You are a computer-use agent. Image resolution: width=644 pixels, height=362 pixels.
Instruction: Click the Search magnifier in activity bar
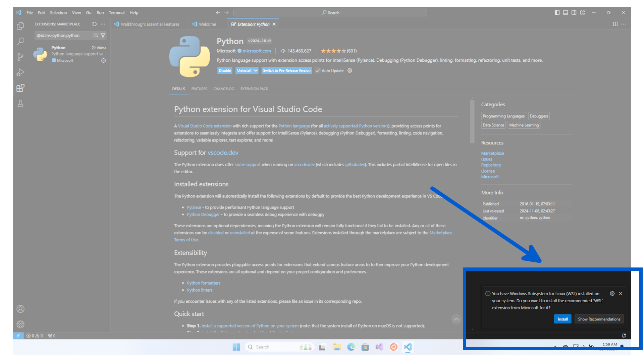pyautogui.click(x=20, y=41)
